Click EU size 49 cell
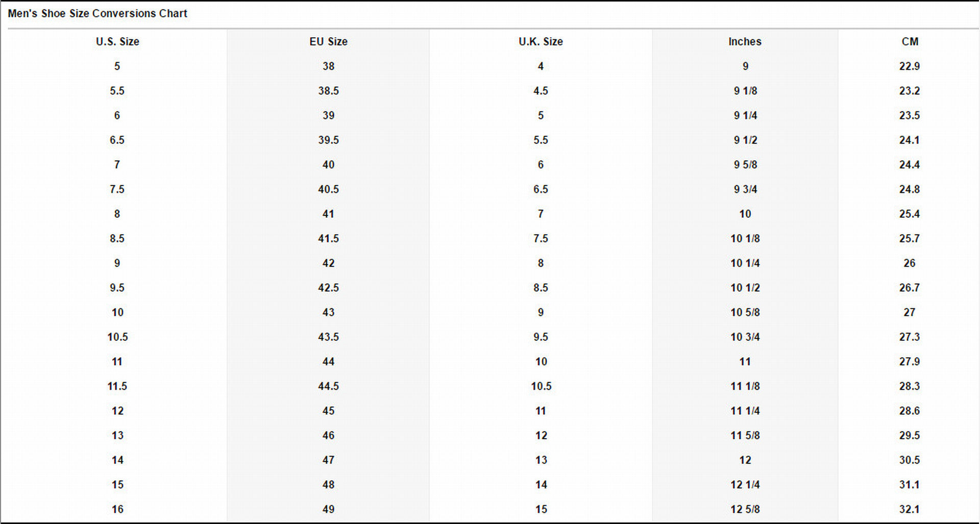 328,509
